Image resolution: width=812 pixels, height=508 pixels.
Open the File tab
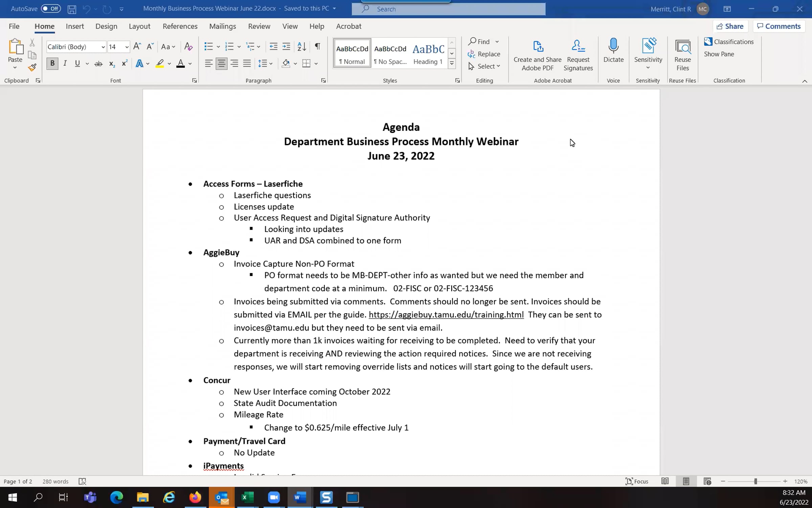click(14, 26)
